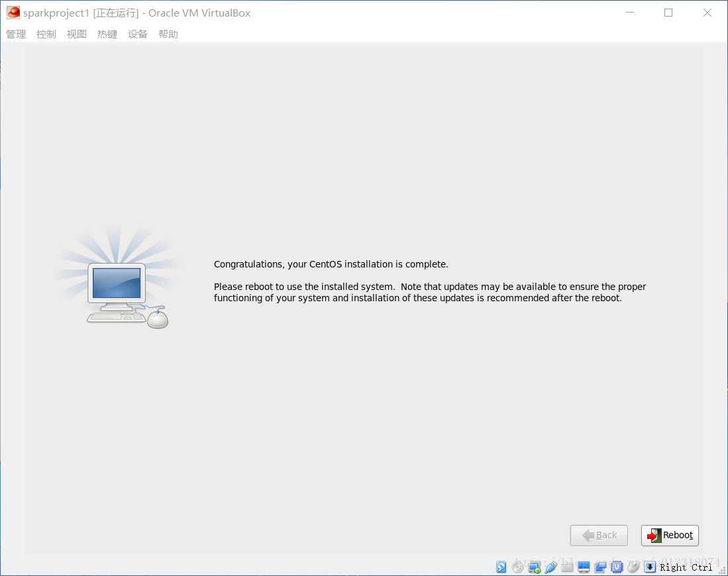Click the video capture status icon
728x576 pixels.
(600, 567)
